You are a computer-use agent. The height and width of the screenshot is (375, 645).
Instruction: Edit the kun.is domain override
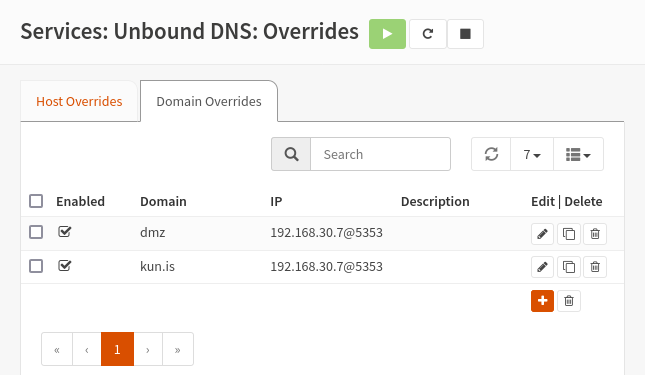[542, 267]
